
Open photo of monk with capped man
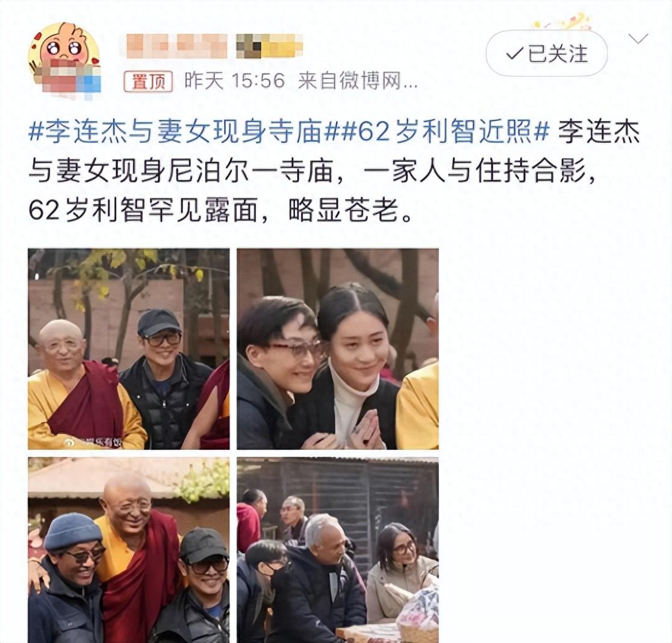coord(129,349)
